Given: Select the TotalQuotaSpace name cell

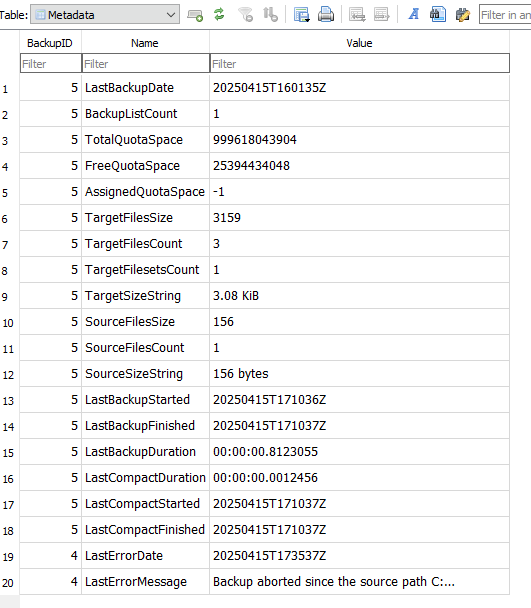Looking at the screenshot, I should pyautogui.click(x=145, y=140).
